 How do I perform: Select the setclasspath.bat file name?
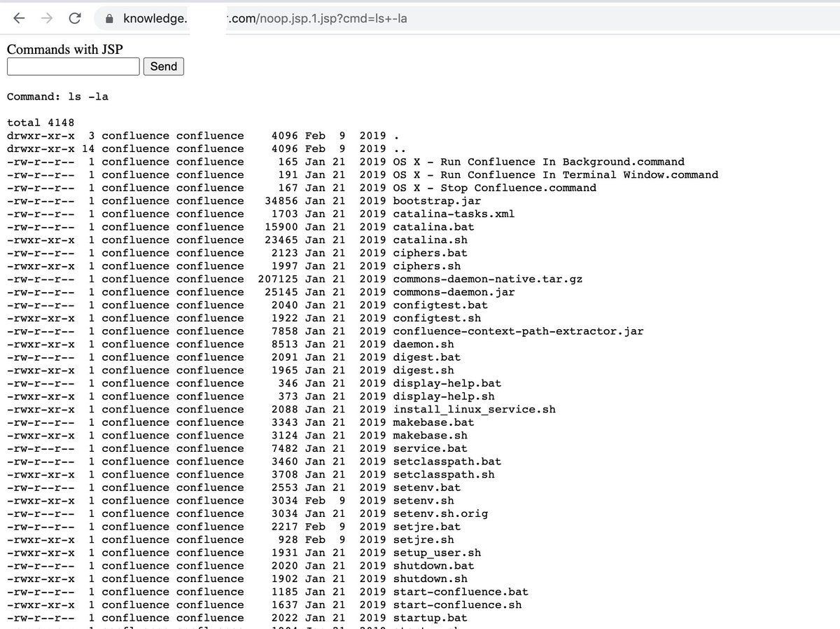point(447,462)
